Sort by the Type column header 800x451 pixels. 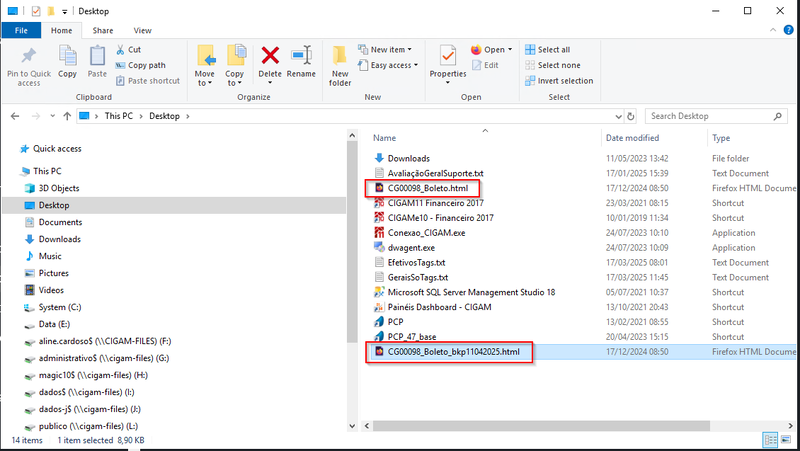721,138
